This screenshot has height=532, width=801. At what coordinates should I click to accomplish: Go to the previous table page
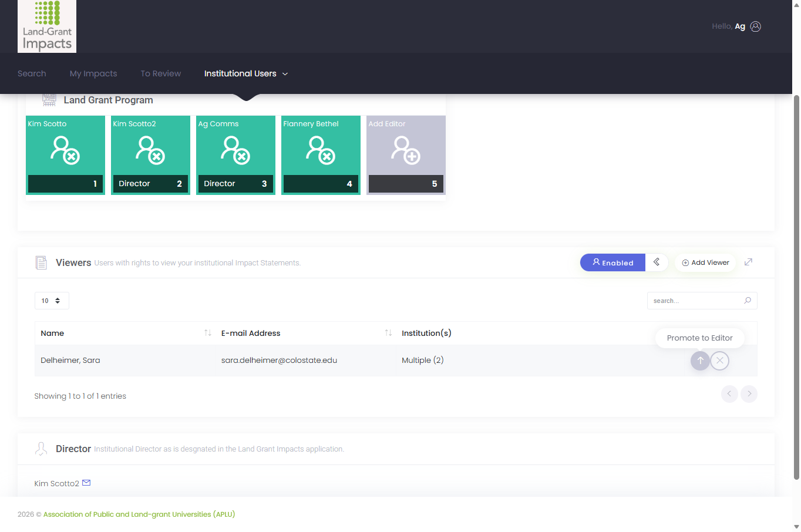point(729,393)
